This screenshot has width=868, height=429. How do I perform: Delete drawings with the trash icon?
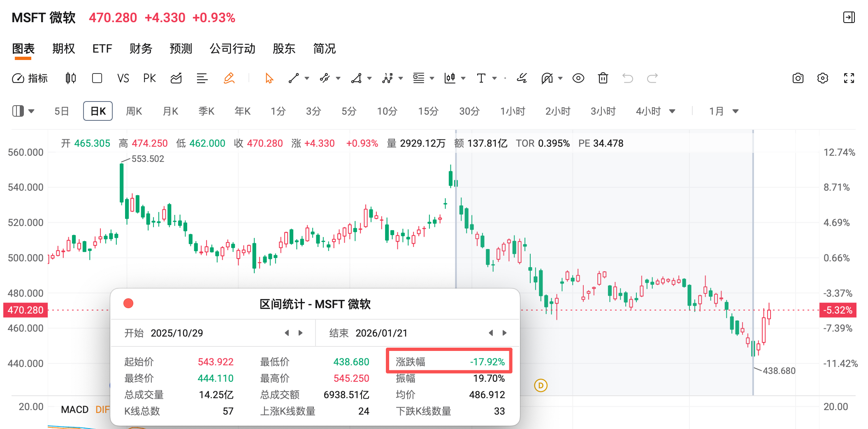[x=603, y=78]
